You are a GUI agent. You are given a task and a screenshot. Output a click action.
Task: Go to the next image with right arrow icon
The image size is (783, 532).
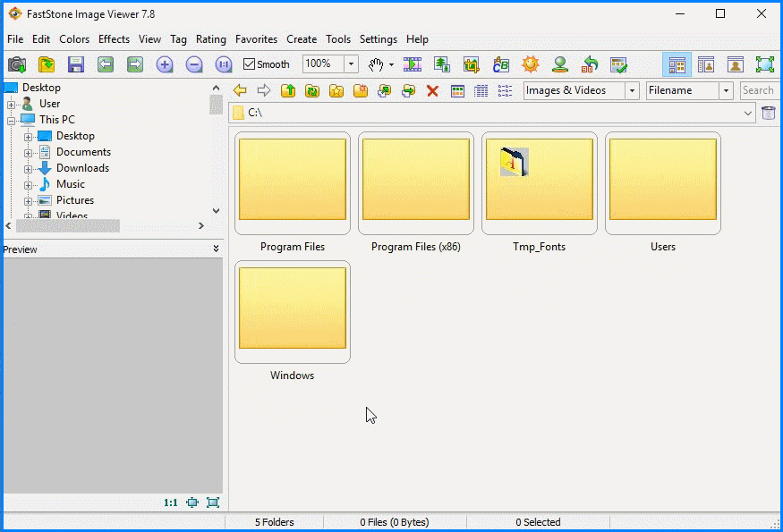(x=135, y=64)
